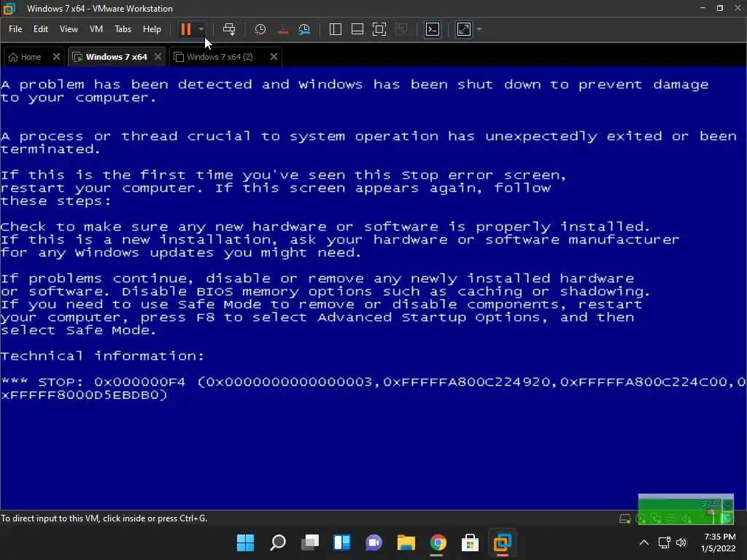Enter full screen mode
Image resolution: width=747 pixels, height=560 pixels.
pos(379,29)
